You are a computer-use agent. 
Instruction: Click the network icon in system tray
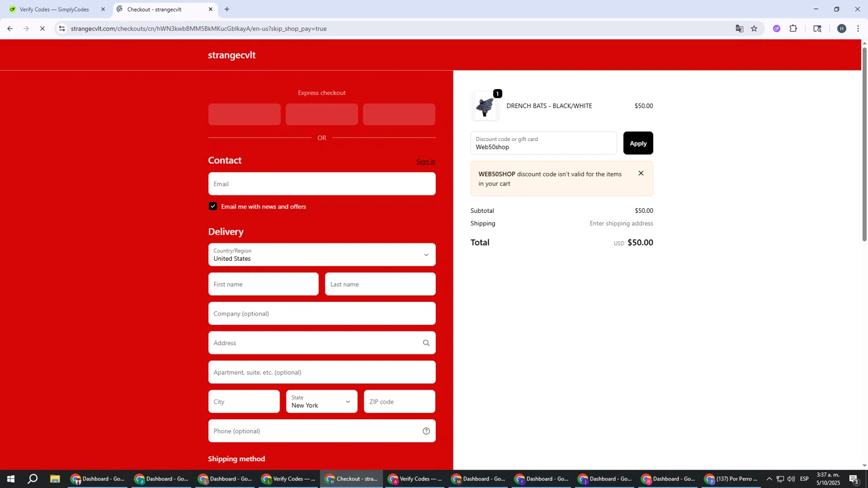pos(780,479)
